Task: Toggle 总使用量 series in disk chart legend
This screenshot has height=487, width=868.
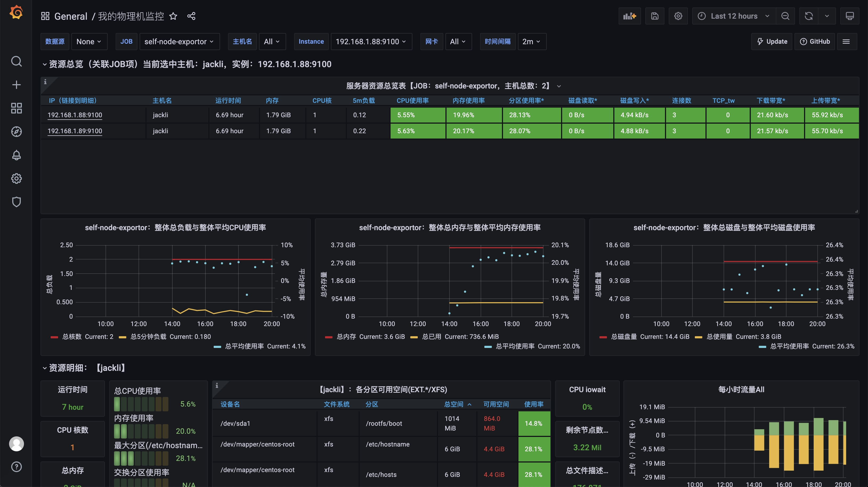Action: tap(719, 337)
